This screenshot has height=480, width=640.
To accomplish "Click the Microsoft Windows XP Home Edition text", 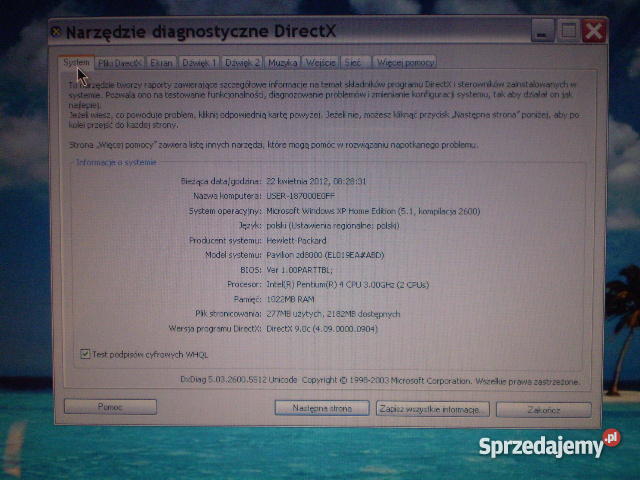I will click(373, 211).
